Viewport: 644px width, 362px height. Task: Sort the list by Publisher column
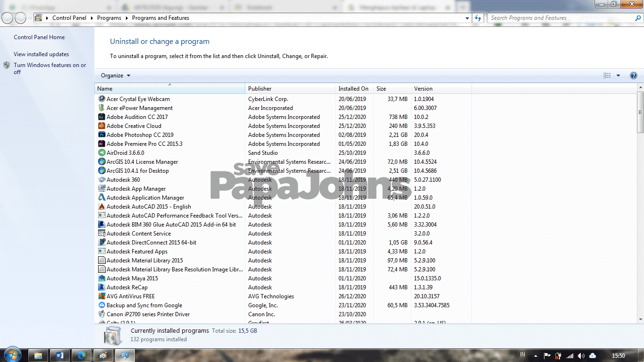click(290, 89)
